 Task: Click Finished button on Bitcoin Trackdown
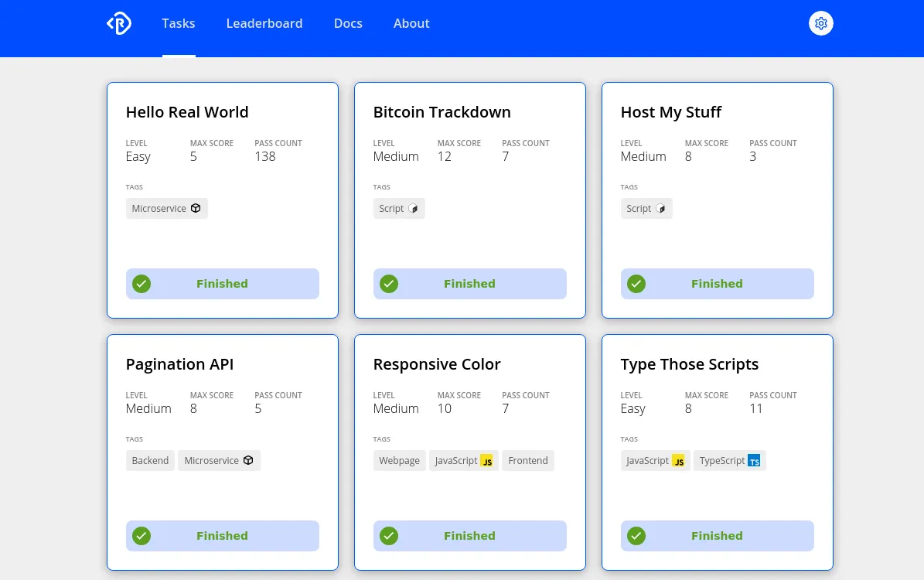point(469,284)
